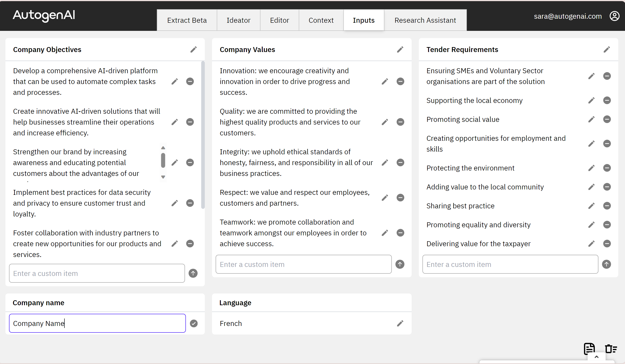The height and width of the screenshot is (364, 625).
Task: Edit the 'Supporting the local economy' requirement
Action: coord(591,100)
